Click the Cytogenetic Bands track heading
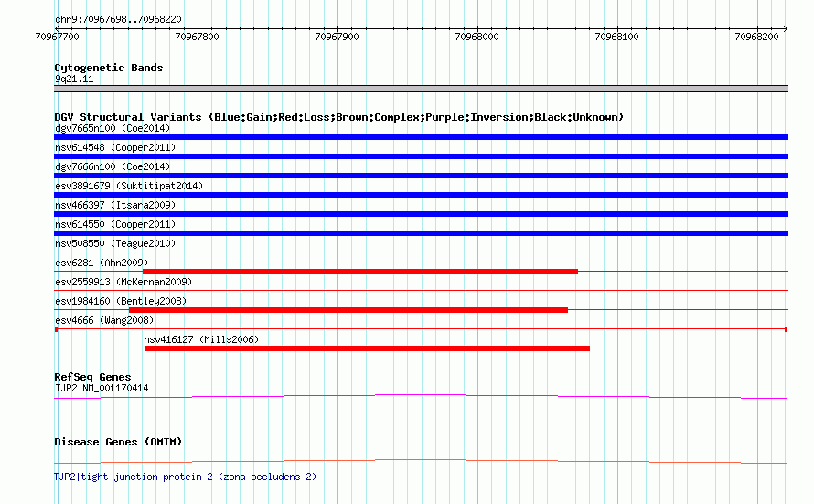 [109, 68]
